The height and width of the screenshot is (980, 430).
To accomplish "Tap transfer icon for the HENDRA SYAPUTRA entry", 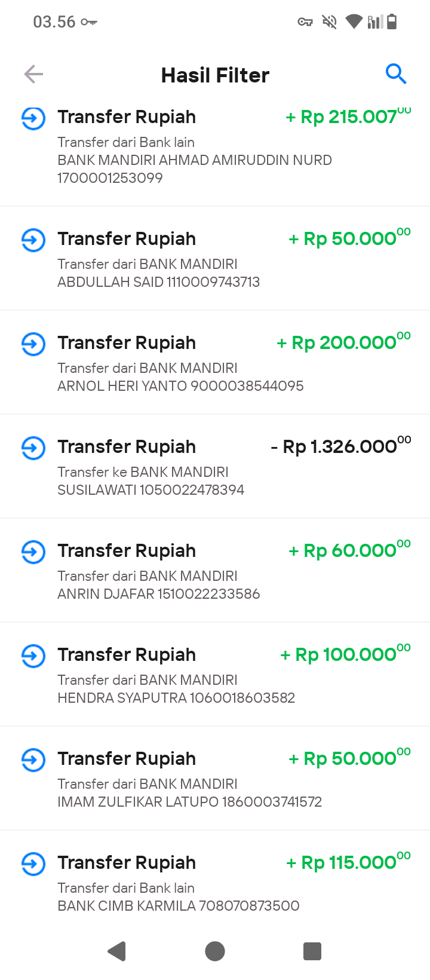I will (x=33, y=656).
